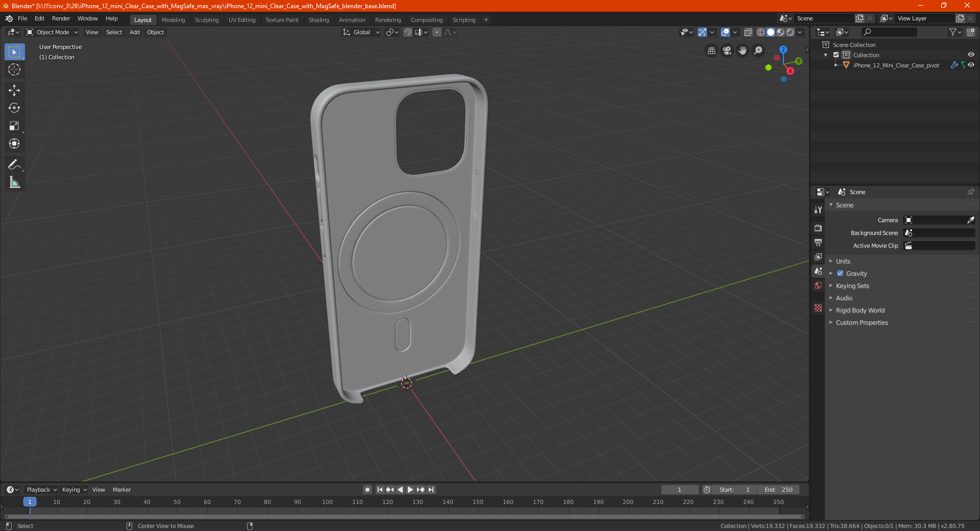Viewport: 980px width, 531px height.
Task: Expand the Keying Sets panel
Action: click(x=852, y=286)
